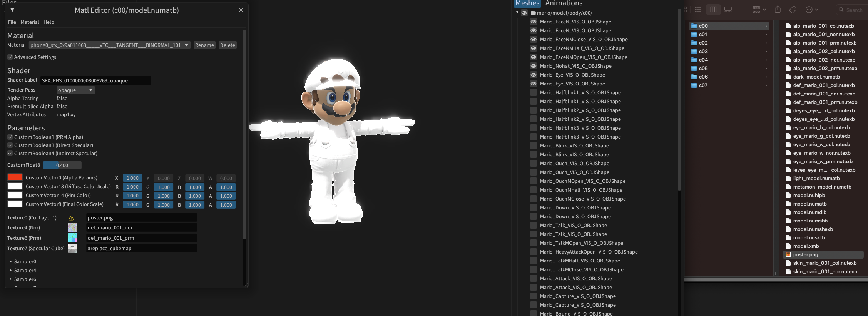868x316 pixels.
Task: Open CustomVector13 Diffuse Color Scale swatch
Action: tap(15, 186)
